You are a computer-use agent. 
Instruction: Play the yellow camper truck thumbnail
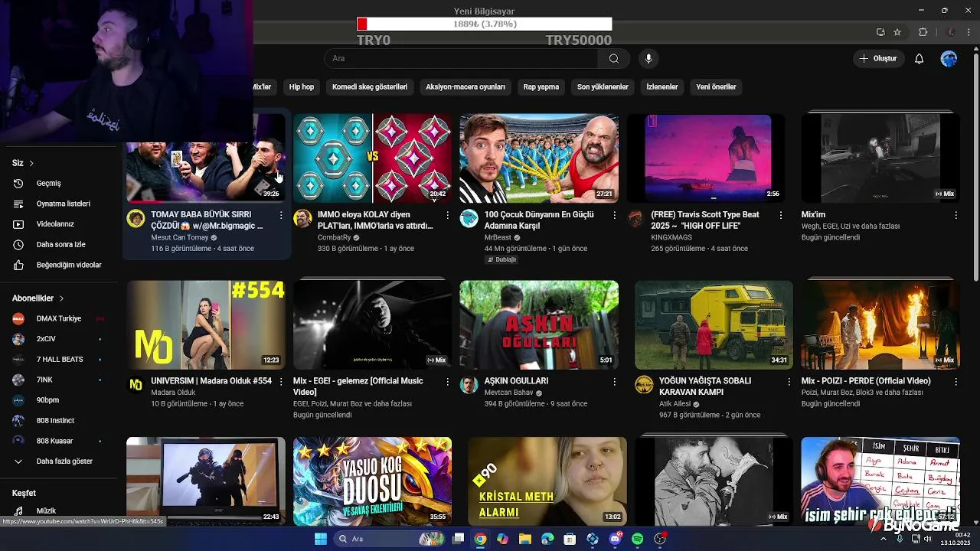point(714,324)
